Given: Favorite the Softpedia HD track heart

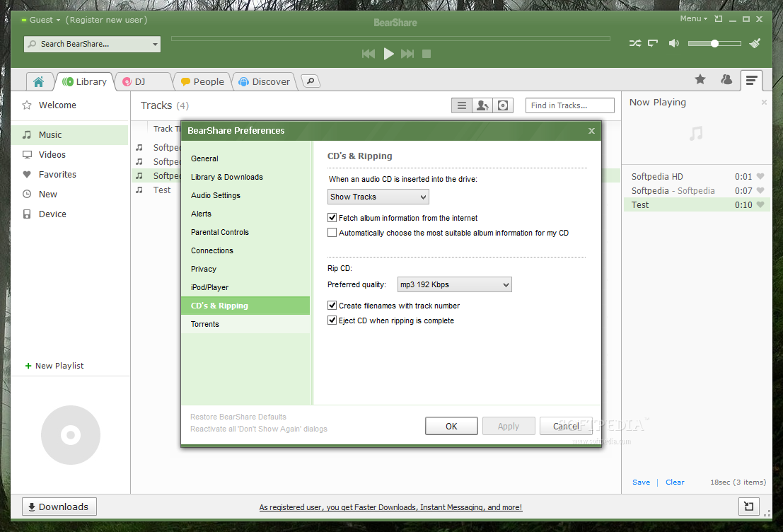Looking at the screenshot, I should pyautogui.click(x=760, y=176).
